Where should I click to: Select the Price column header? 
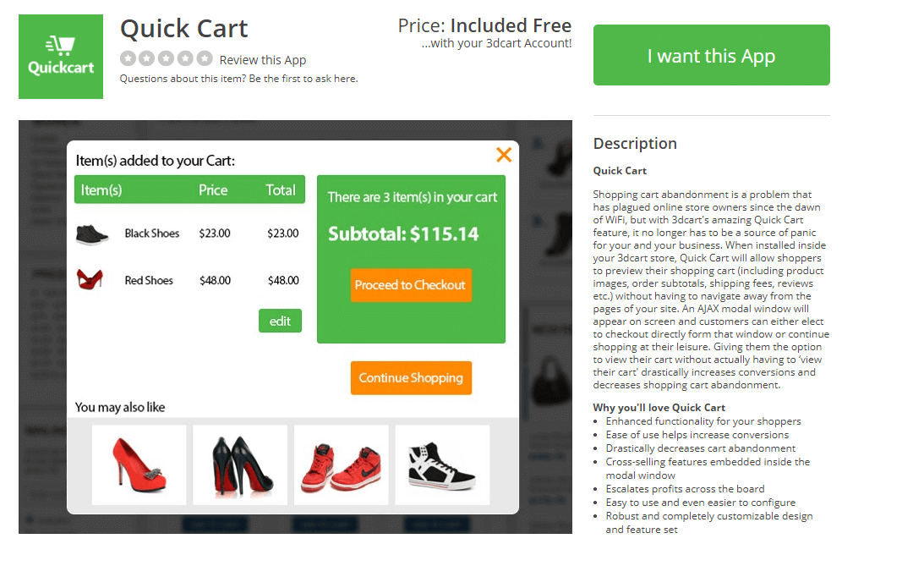pyautogui.click(x=213, y=190)
